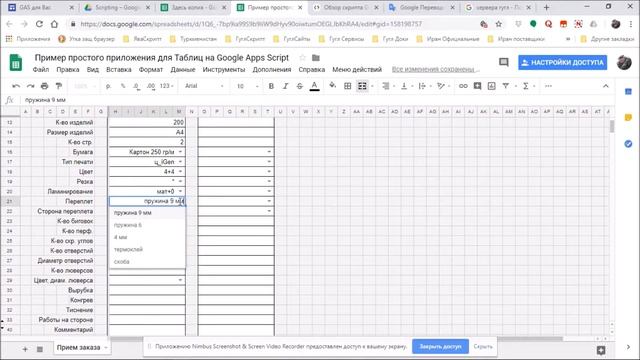Toggle Strikethrough formatting
This screenshot has height=360, width=640.
pyautogui.click(x=300, y=86)
